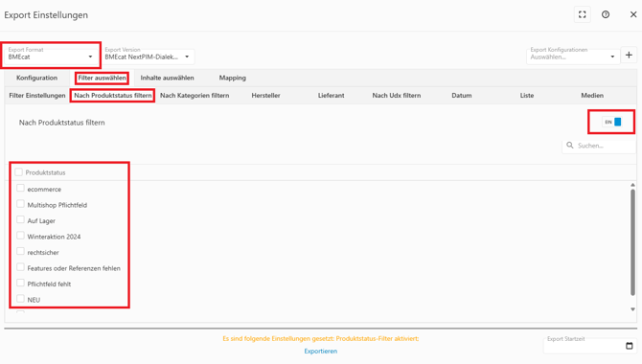Screen dimensions: 642x364
Task: Check the NEU status checkbox
Action: pos(20,299)
